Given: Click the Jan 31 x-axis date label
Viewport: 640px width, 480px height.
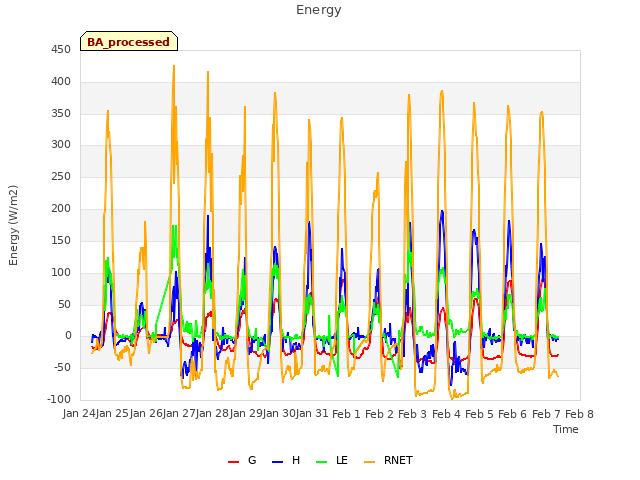Looking at the screenshot, I should click(312, 414).
